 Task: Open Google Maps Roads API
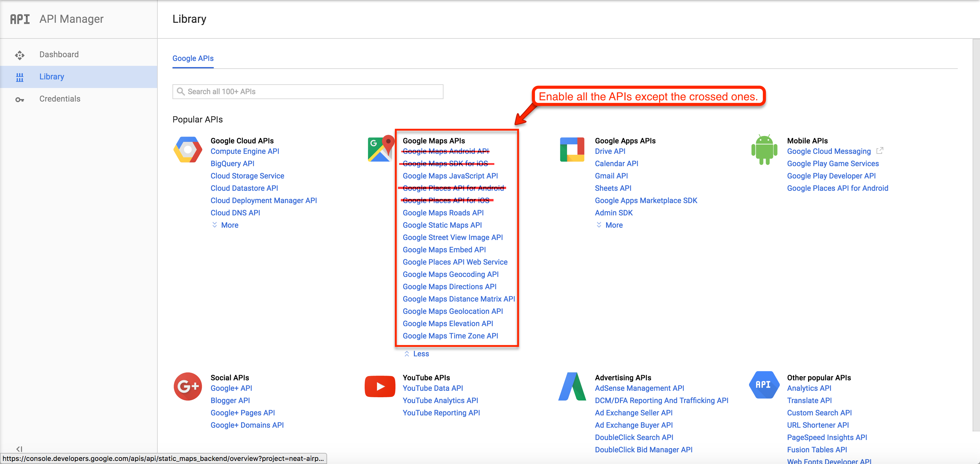[x=443, y=213]
